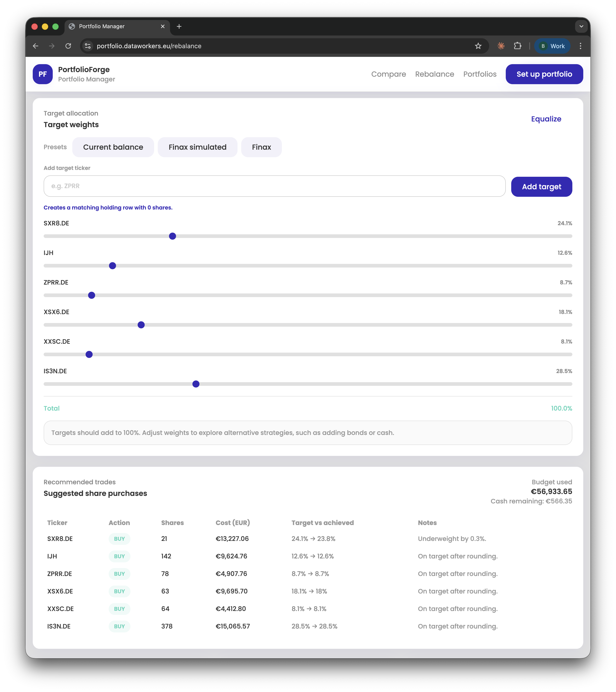This screenshot has width=616, height=692.
Task: Open the Portfolios section
Action: point(480,74)
